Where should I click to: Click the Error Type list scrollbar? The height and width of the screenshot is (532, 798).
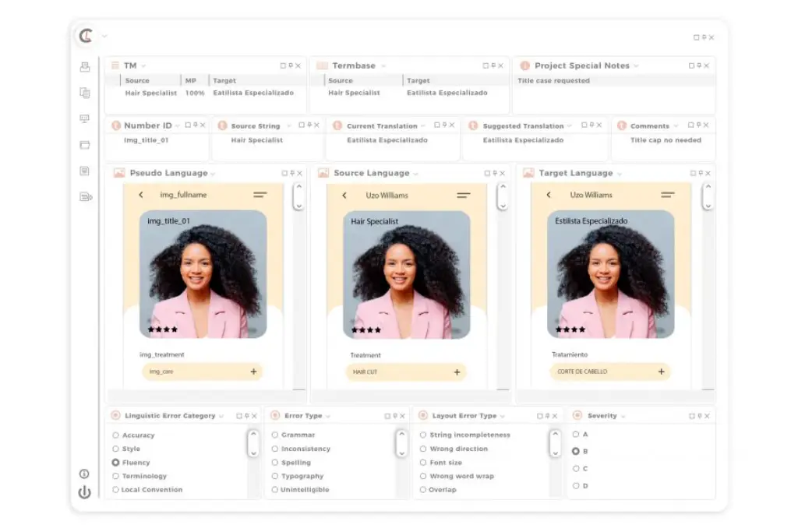tap(402, 443)
